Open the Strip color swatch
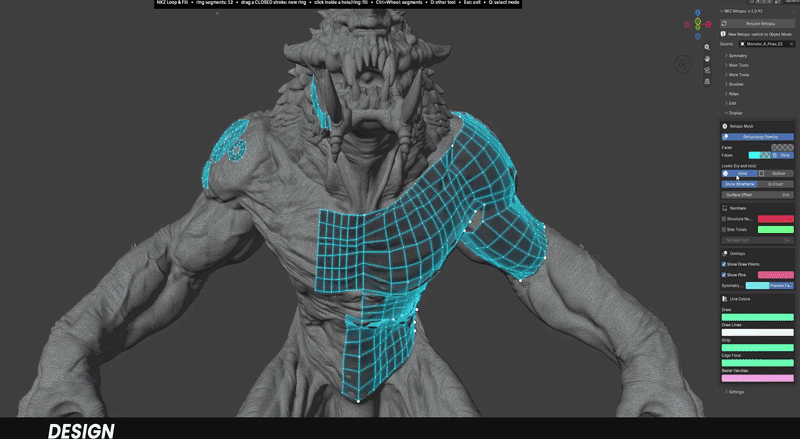The width and height of the screenshot is (800, 439). [x=758, y=348]
